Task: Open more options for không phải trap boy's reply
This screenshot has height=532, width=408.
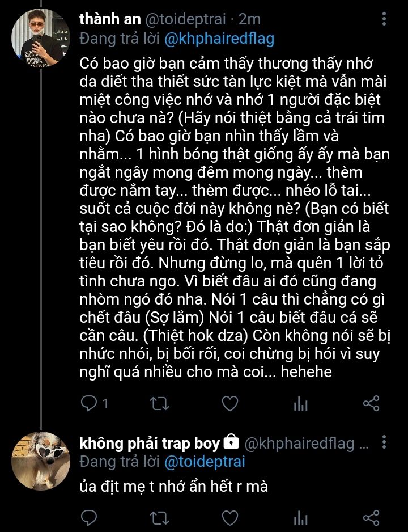Action: click(385, 442)
